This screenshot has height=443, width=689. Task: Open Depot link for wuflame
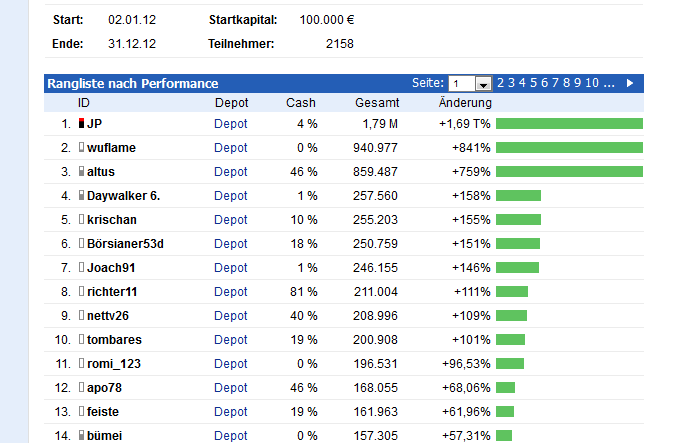tap(231, 148)
